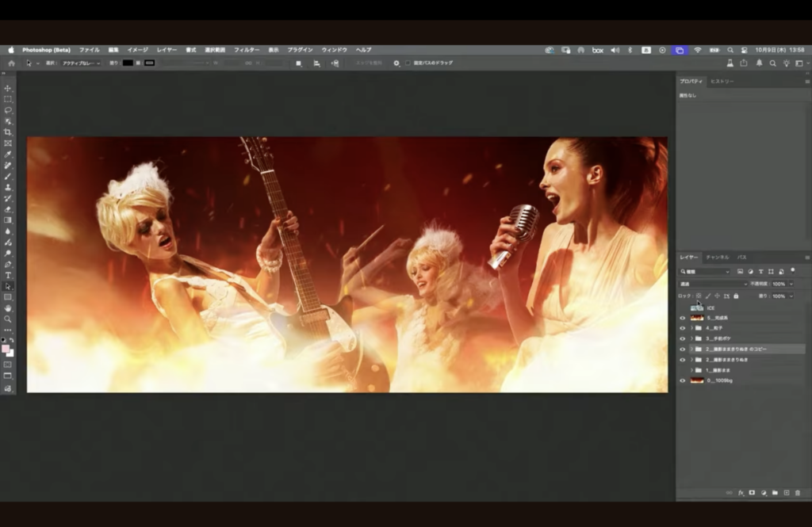Click the foreground color swatch
The height and width of the screenshot is (527, 812).
click(6, 348)
